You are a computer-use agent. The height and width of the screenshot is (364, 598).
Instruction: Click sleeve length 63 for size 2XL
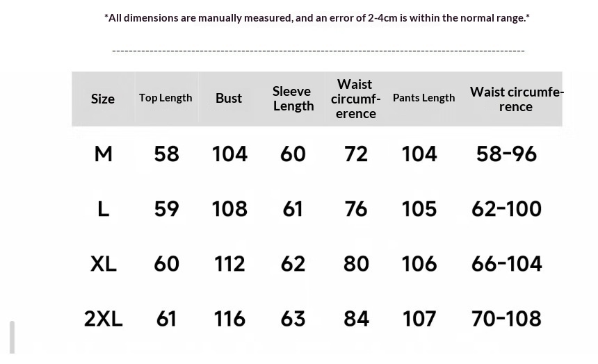click(293, 318)
